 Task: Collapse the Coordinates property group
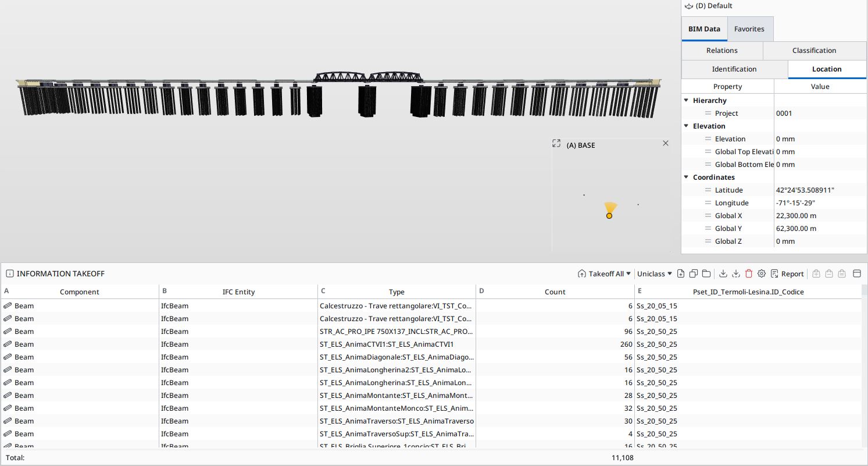click(x=687, y=177)
